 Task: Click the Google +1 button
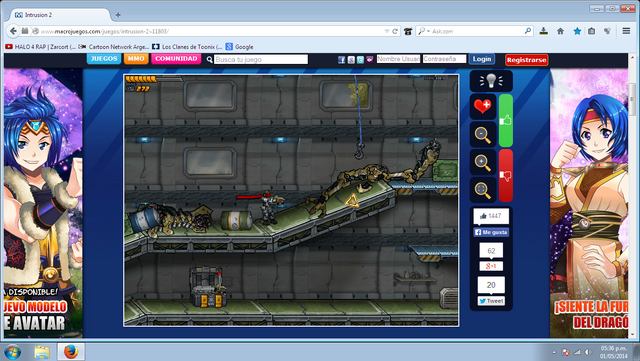pyautogui.click(x=491, y=266)
